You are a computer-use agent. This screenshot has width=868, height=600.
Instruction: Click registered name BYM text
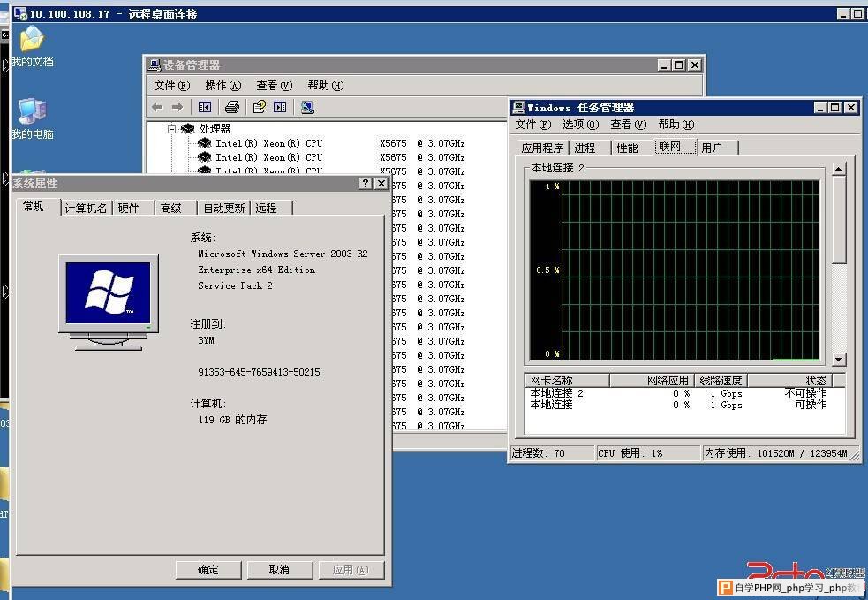(x=206, y=341)
